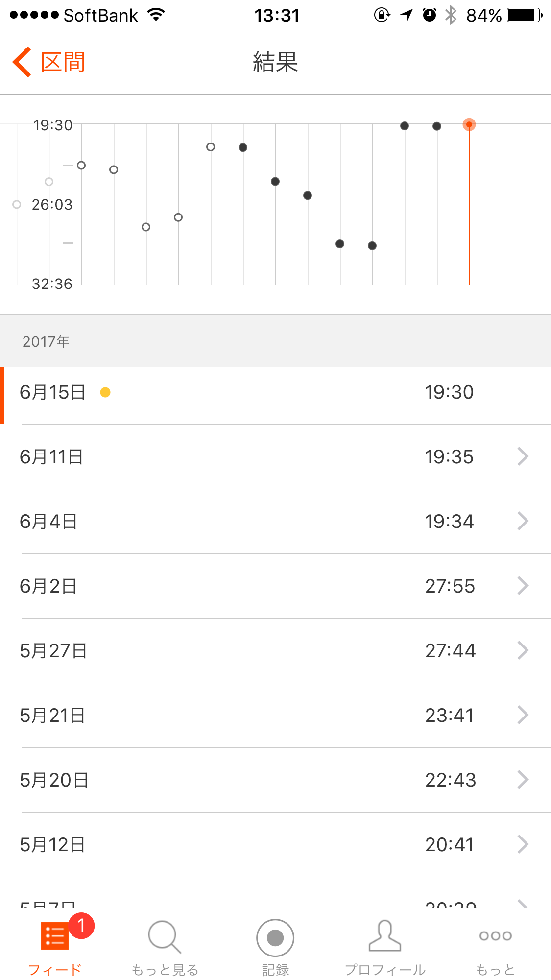Tap the yellow dot beside 6月15日
The image size is (551, 980).
105,392
